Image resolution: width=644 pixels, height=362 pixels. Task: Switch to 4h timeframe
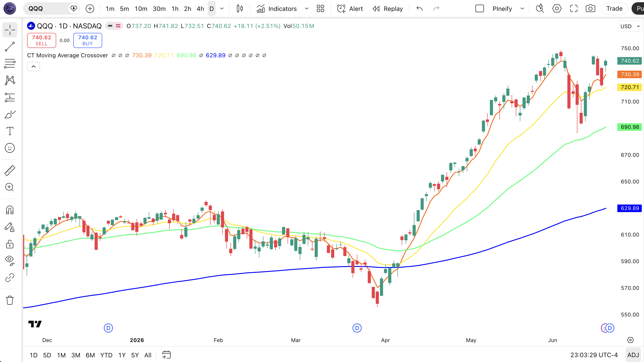(x=200, y=8)
